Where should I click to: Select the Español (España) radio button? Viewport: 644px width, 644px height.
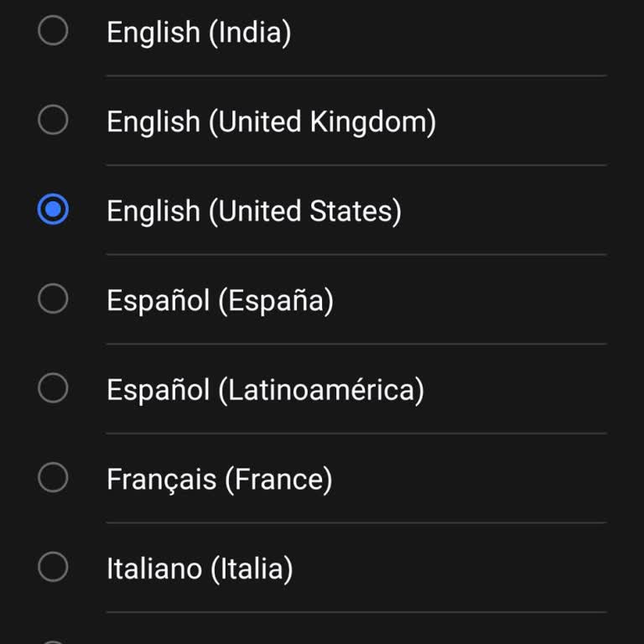point(53,299)
